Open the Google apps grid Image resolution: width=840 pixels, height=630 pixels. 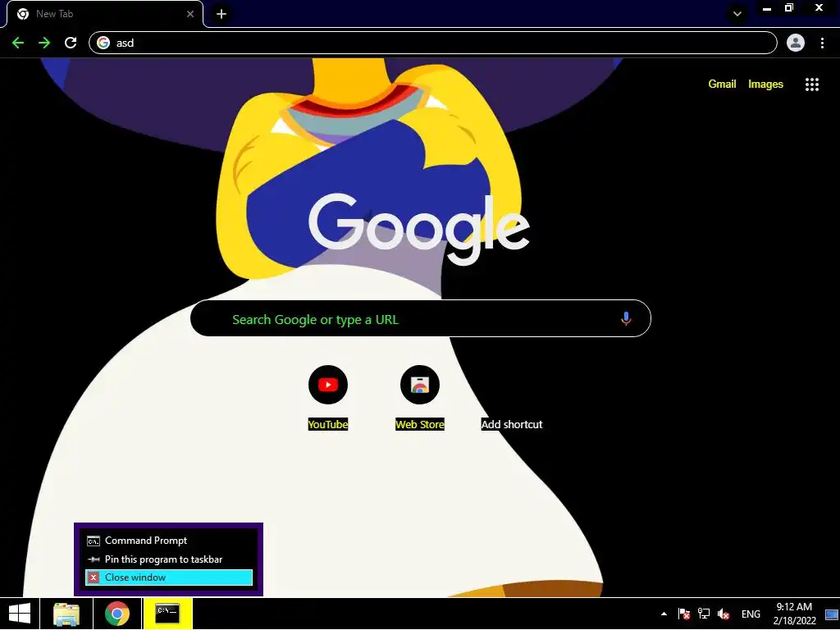pos(812,84)
